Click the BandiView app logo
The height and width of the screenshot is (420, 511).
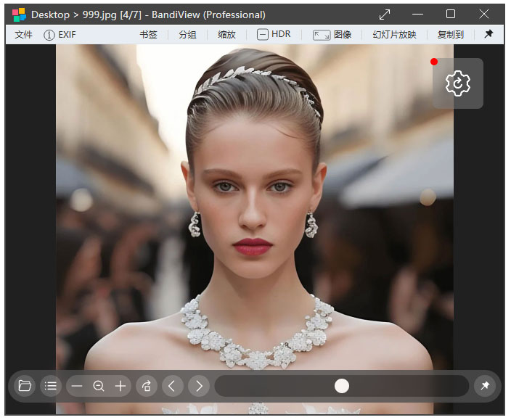pyautogui.click(x=19, y=15)
